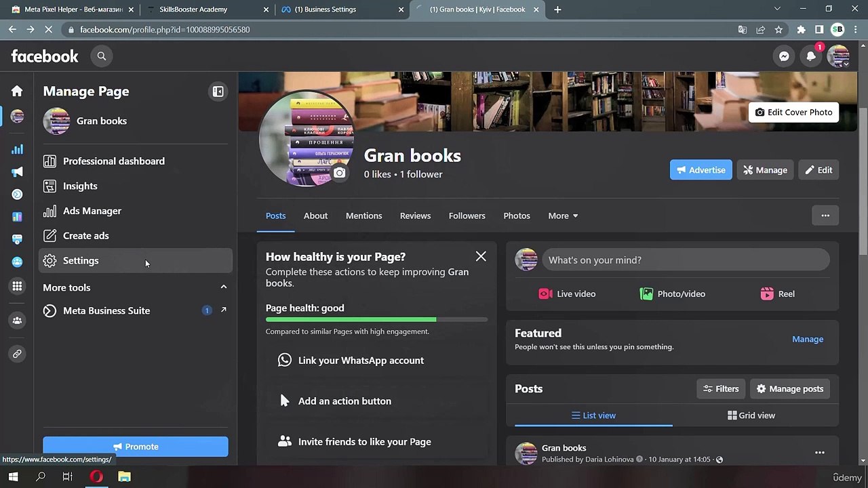Open the Followers tab
The width and height of the screenshot is (868, 488).
click(467, 216)
